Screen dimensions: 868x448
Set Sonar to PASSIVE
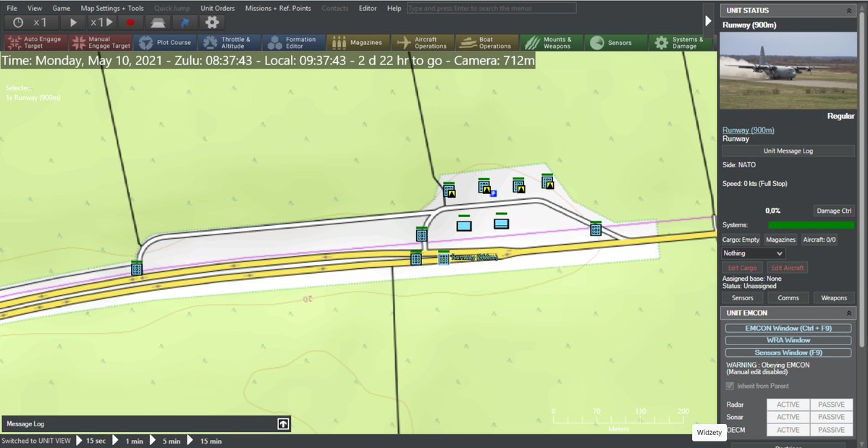click(x=832, y=417)
